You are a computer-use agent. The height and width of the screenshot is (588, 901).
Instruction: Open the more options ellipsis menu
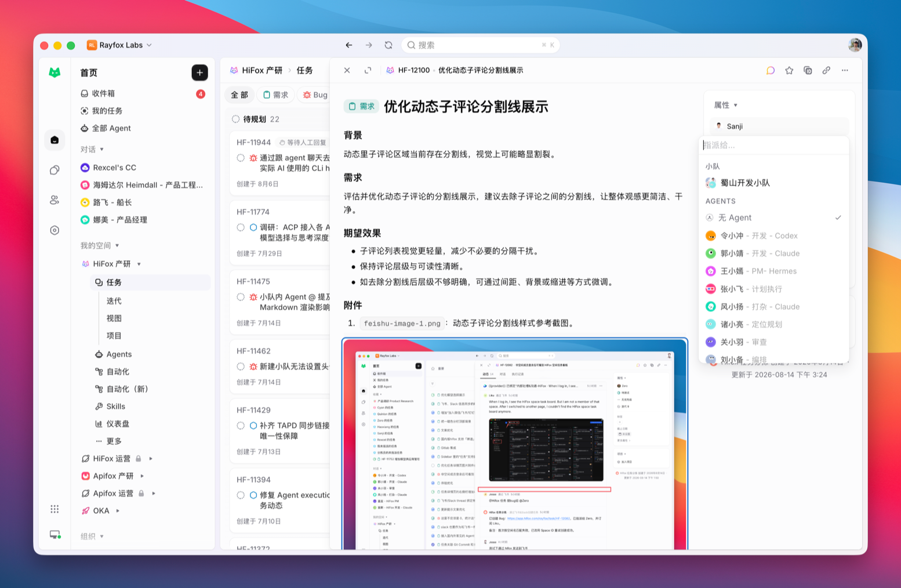(x=845, y=70)
